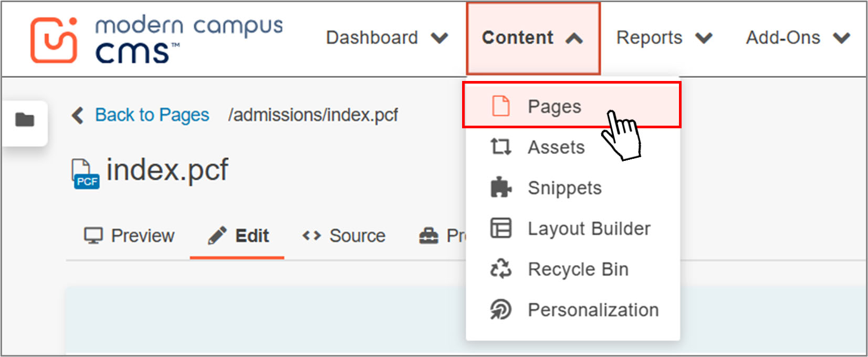Image resolution: width=868 pixels, height=357 pixels.
Task: Select the Pages document icon in the Content menu
Action: point(500,106)
